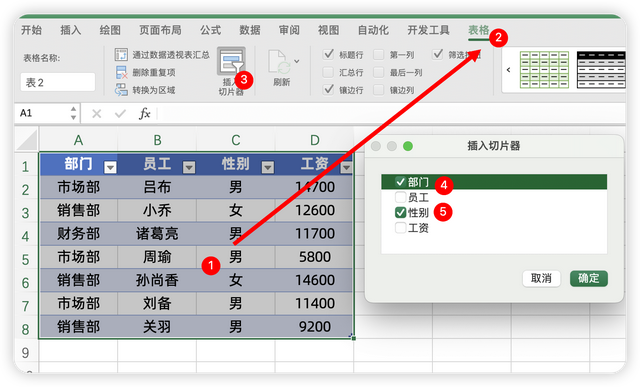This screenshot has width=640, height=387.
Task: Confirm the formula entry with checkmark icon
Action: coord(120,113)
